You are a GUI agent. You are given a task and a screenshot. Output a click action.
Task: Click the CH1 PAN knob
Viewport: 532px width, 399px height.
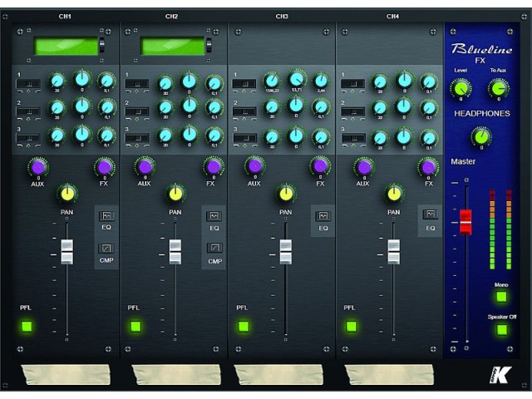pos(67,194)
